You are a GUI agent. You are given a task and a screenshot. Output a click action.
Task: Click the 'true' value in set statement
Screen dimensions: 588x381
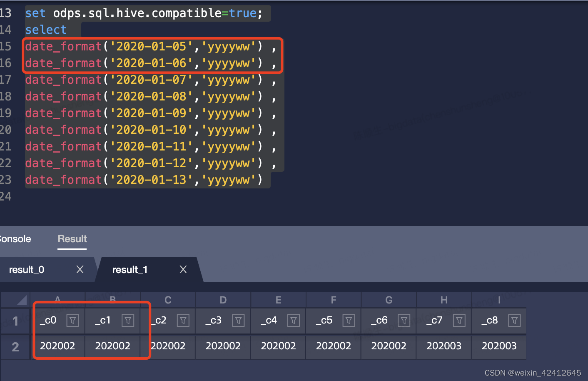tap(243, 13)
